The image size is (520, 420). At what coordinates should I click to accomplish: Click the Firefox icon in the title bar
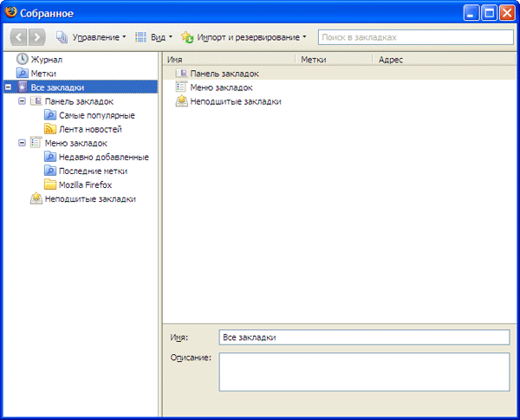click(10, 12)
